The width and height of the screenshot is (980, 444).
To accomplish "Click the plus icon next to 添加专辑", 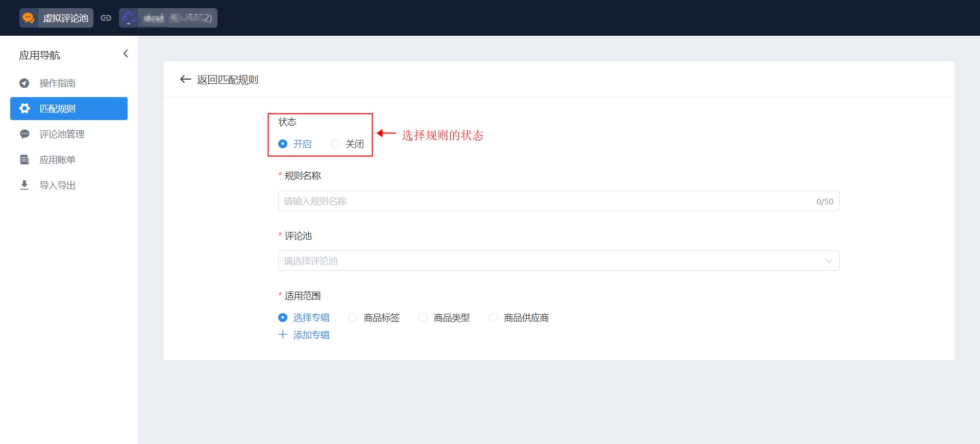I will pos(283,335).
